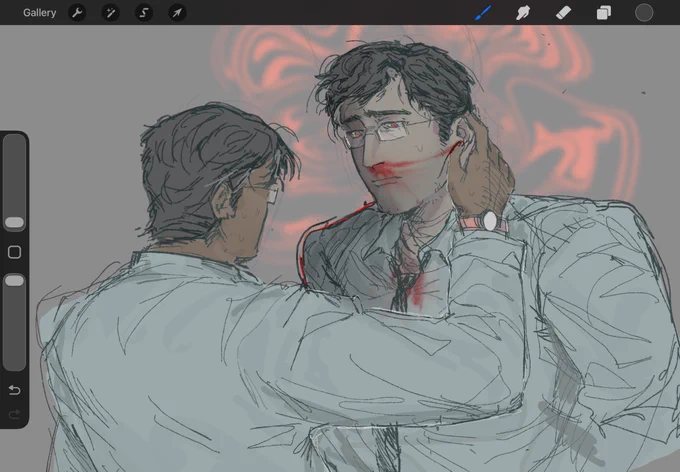This screenshot has height=472, width=680.
Task: Click the brush size slider handle
Action: click(14, 222)
